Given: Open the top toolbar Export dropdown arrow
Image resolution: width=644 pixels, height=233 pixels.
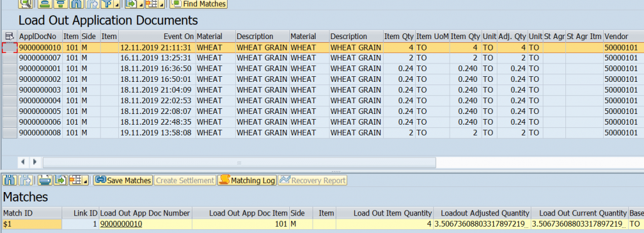Looking at the screenshot, I should point(141,4).
